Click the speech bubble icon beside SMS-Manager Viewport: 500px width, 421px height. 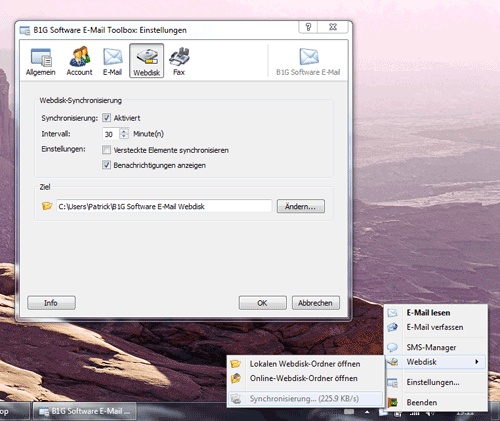pos(393,347)
